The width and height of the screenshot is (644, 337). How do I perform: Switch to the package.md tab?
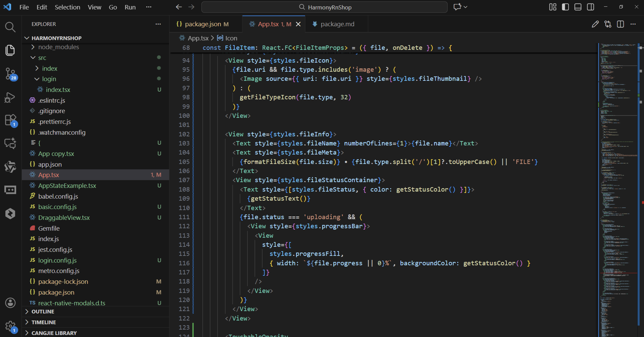[x=337, y=24]
